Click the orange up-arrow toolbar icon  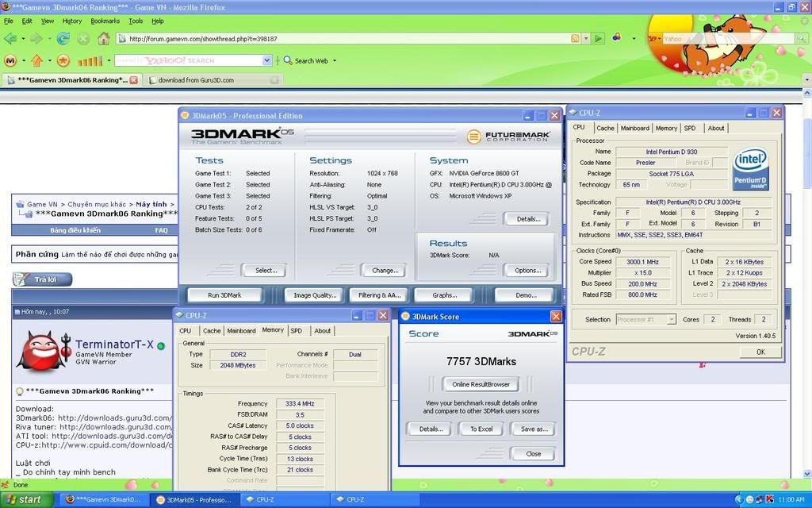click(36, 60)
